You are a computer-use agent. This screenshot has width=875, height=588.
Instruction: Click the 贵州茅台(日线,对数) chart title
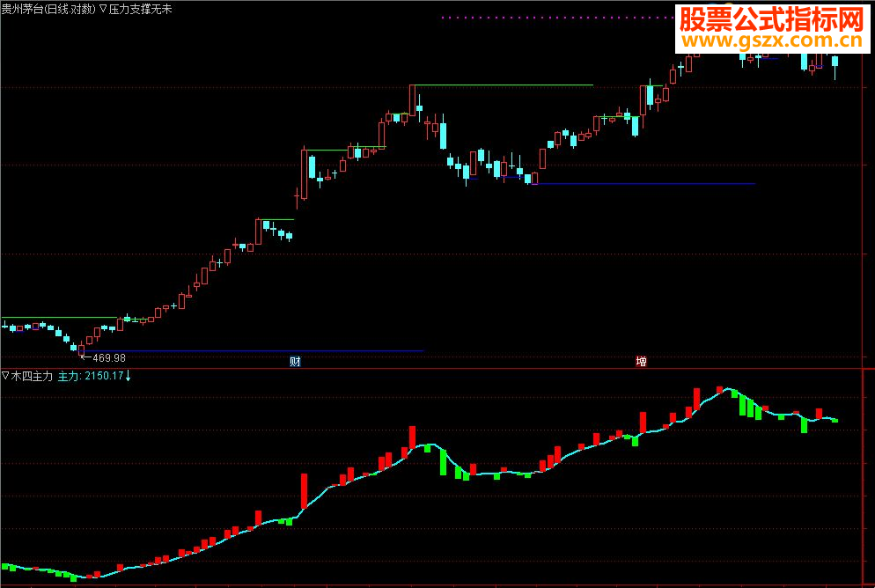48,10
